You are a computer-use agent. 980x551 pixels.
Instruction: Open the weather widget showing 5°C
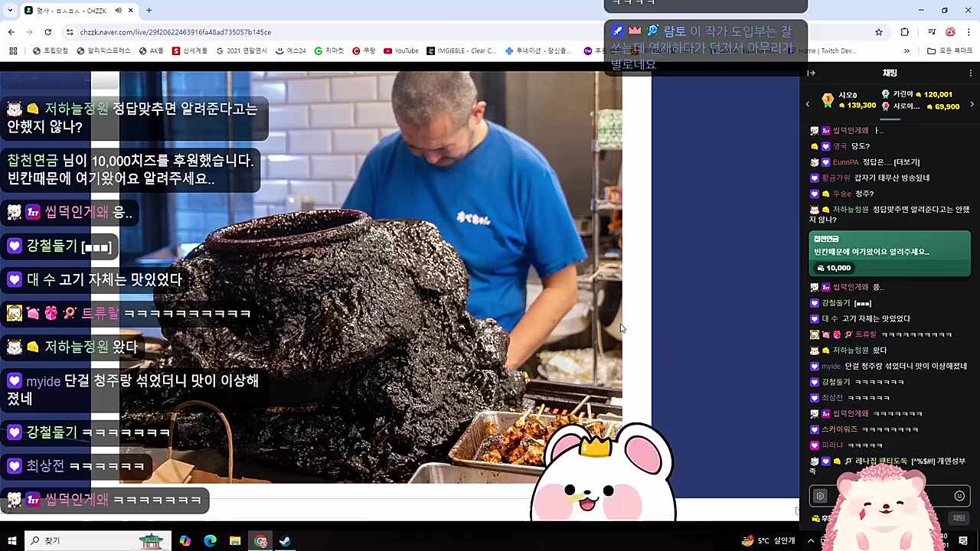point(769,541)
